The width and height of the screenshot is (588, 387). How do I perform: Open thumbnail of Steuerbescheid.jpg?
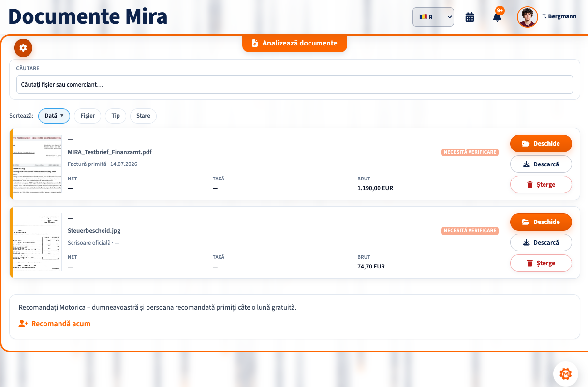(37, 242)
